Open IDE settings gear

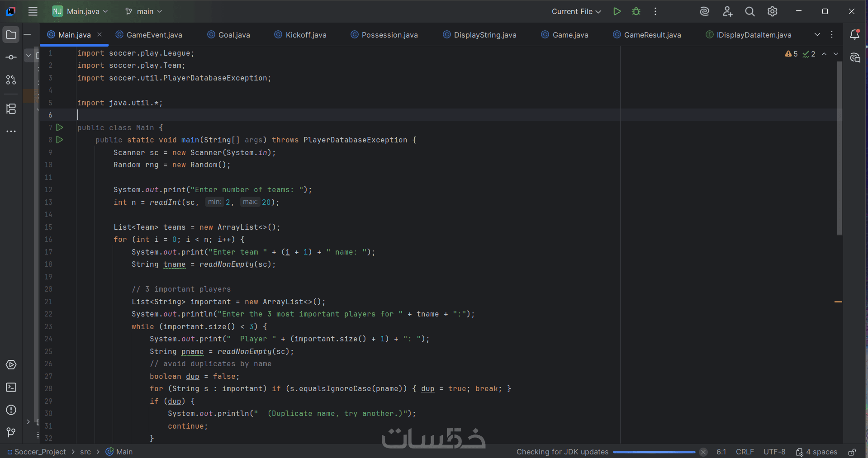tap(773, 11)
